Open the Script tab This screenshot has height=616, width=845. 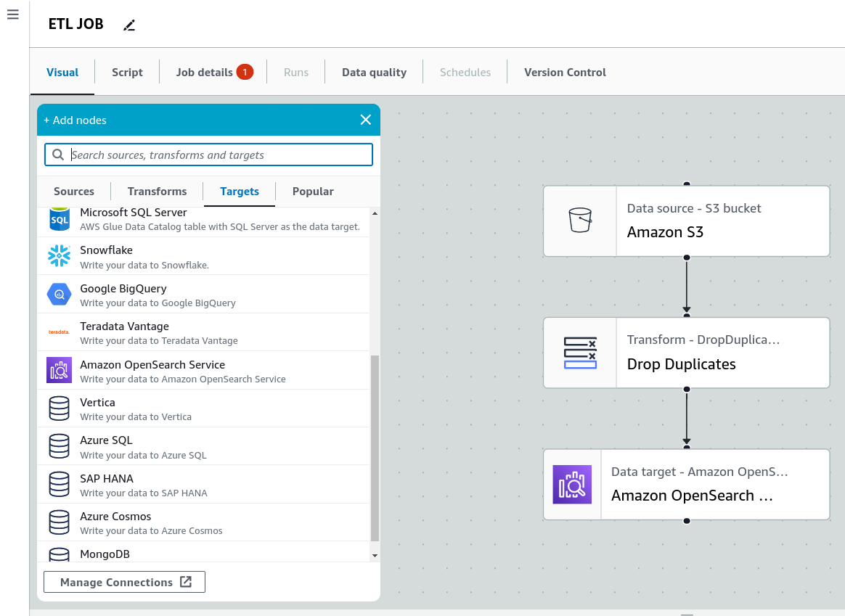tap(127, 72)
